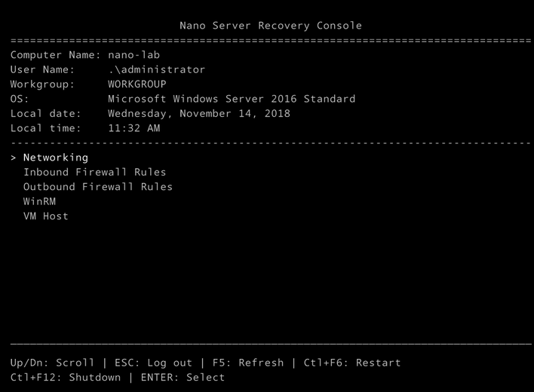
Task: Open Outbound Firewall Rules
Action: [98, 187]
